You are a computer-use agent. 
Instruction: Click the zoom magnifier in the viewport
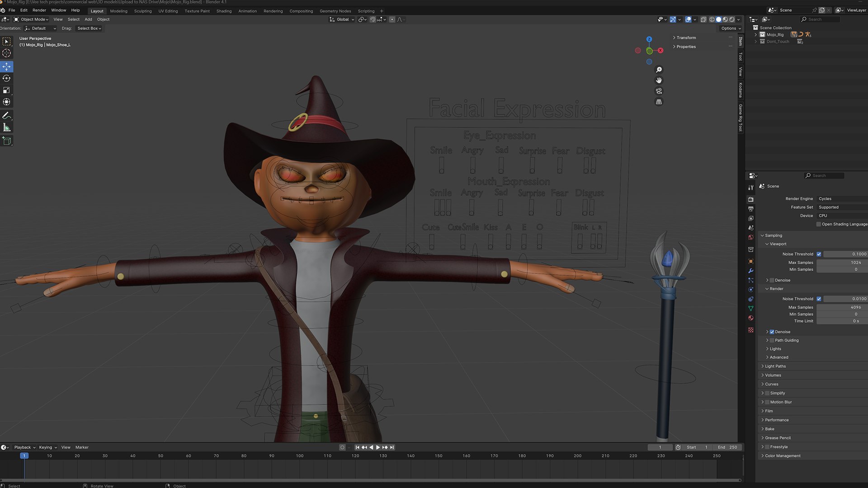(659, 70)
